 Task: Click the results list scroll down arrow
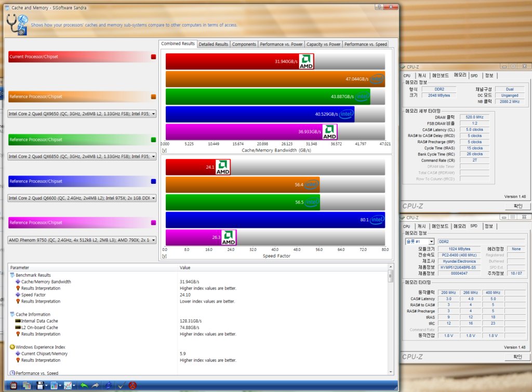(x=391, y=372)
